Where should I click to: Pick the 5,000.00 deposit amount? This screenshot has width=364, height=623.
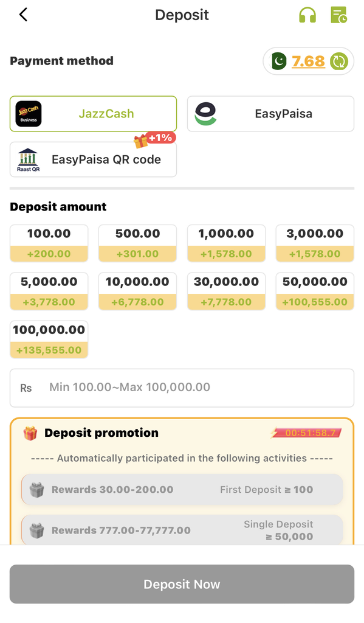(x=49, y=291)
